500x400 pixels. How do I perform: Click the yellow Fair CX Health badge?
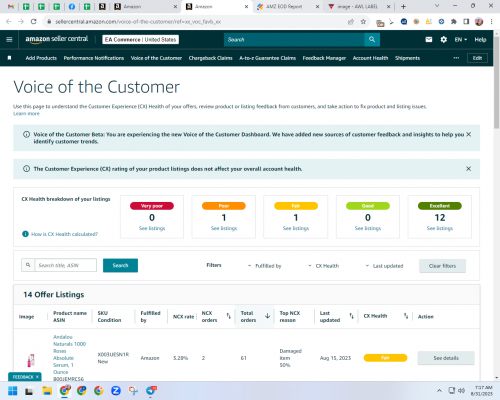[385, 358]
